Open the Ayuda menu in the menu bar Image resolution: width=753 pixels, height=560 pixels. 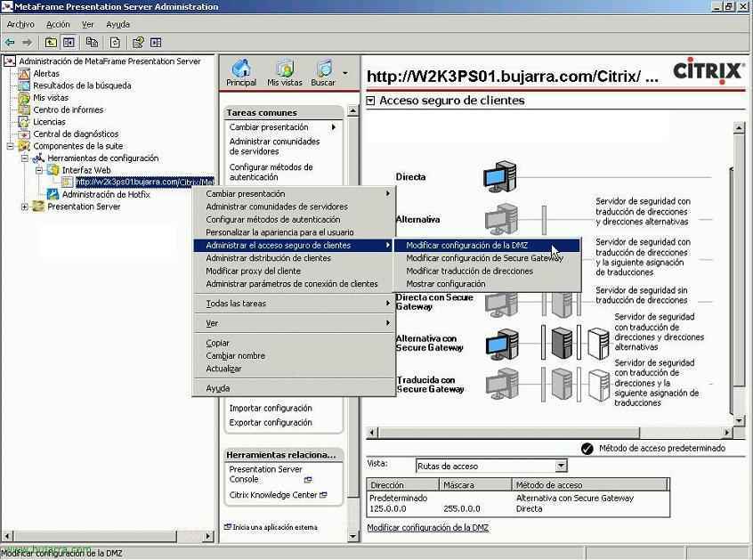point(117,25)
